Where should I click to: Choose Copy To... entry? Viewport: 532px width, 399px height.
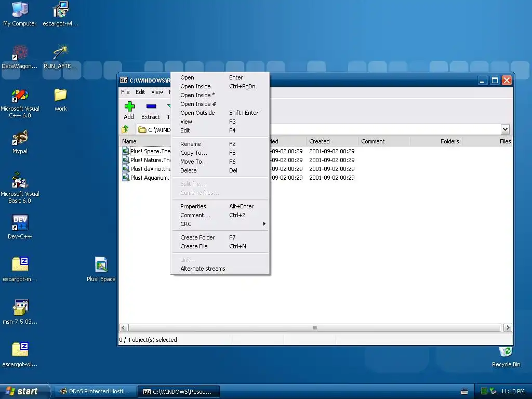(220, 153)
